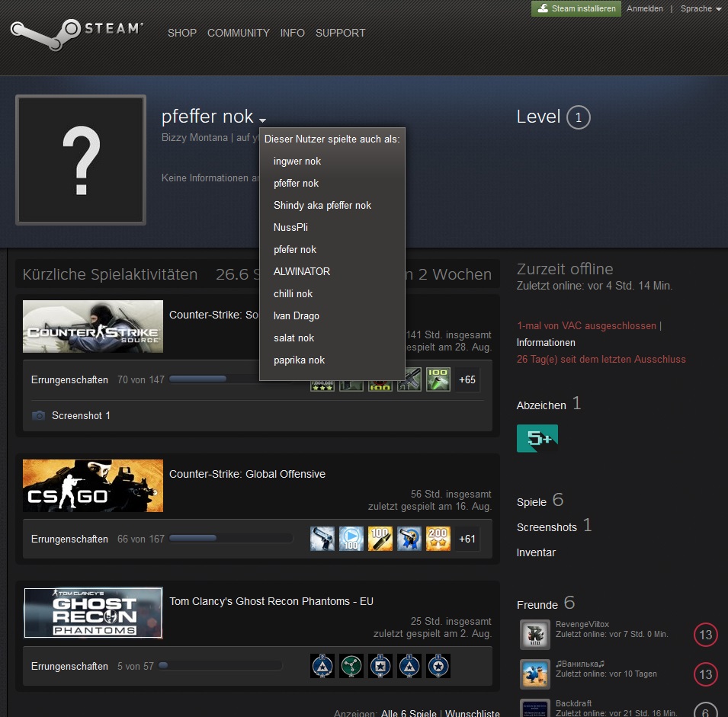Click the teal 5+ badge icon

click(537, 438)
